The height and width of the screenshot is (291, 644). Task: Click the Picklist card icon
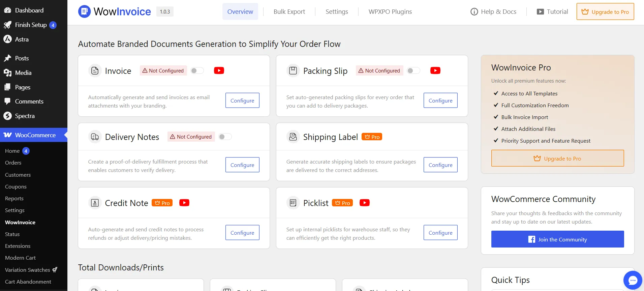tap(293, 203)
